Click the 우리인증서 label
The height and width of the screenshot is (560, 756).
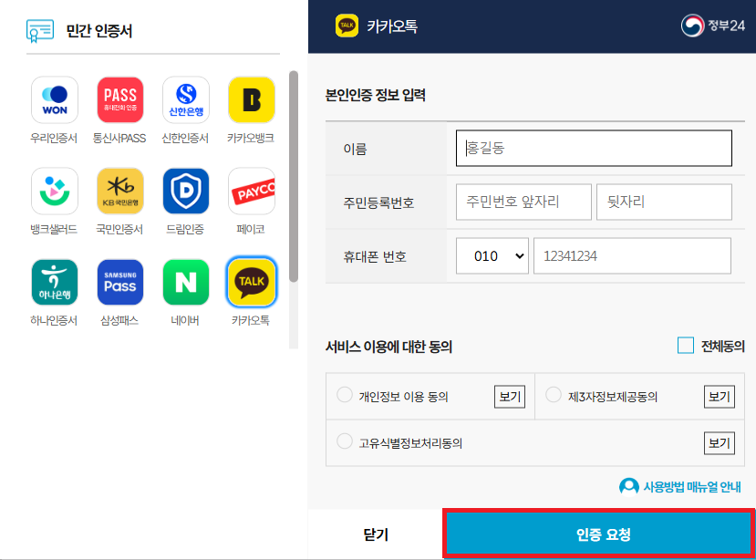pyautogui.click(x=54, y=138)
